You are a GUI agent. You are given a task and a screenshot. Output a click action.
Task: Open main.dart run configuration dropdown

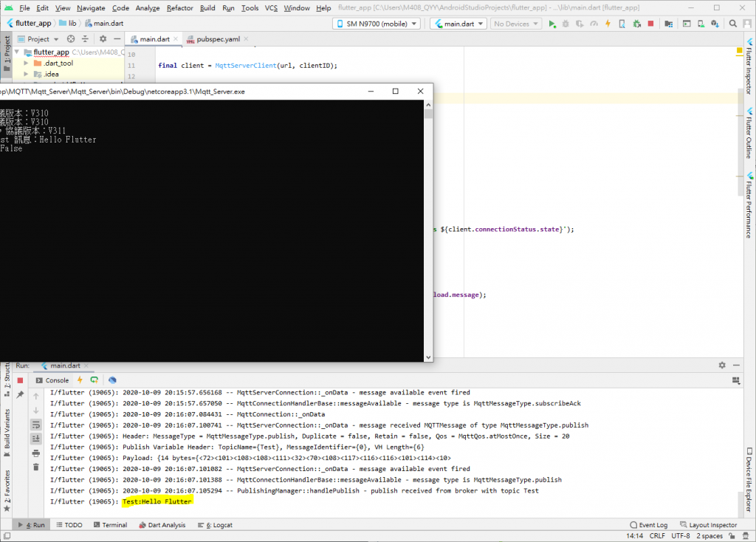tap(459, 24)
